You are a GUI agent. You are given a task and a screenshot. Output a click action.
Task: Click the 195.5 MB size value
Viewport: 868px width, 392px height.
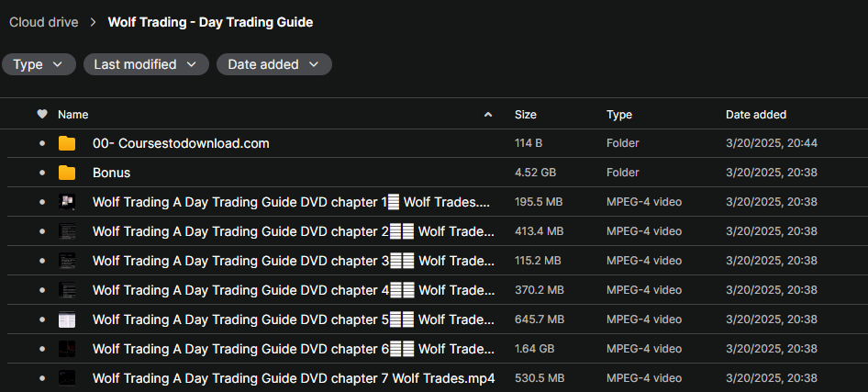[539, 202]
